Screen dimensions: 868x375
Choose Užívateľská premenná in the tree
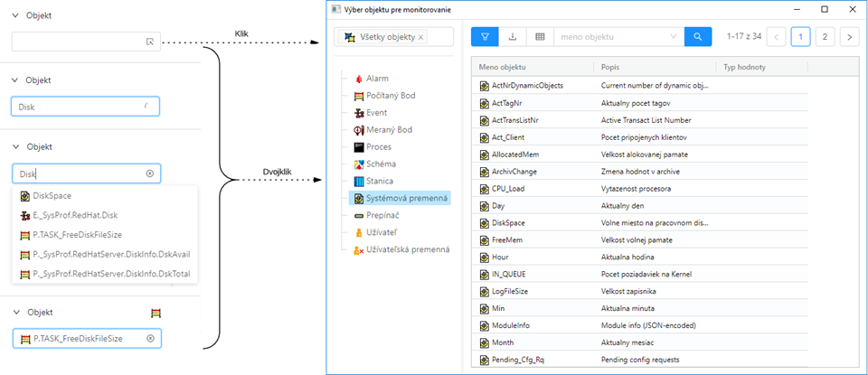pos(400,249)
